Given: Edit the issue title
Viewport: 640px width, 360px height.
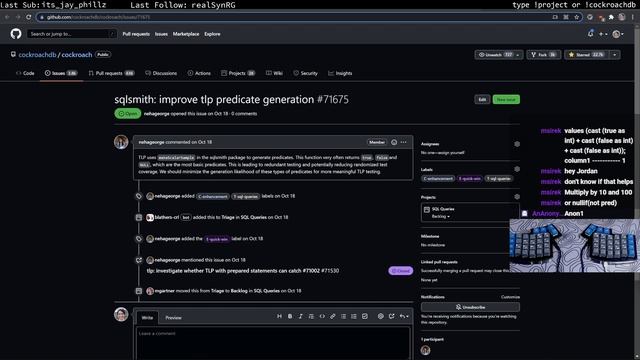Looking at the screenshot, I should pyautogui.click(x=482, y=100).
